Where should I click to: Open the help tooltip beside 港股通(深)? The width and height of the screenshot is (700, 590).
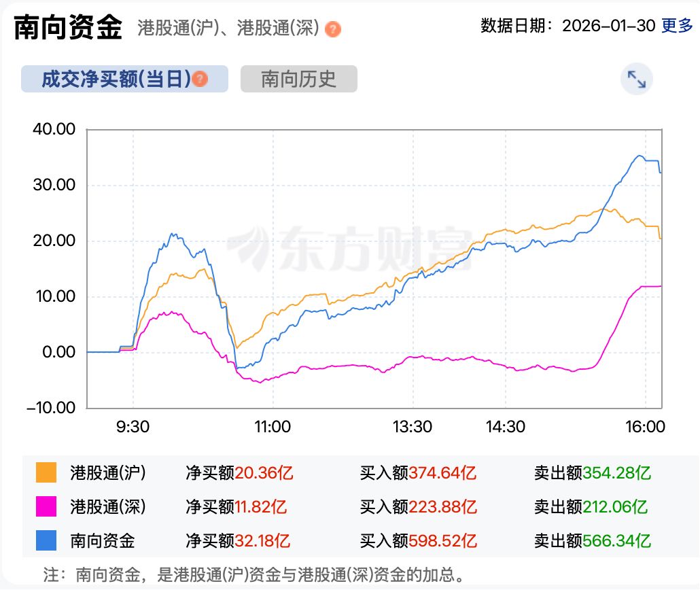click(332, 29)
